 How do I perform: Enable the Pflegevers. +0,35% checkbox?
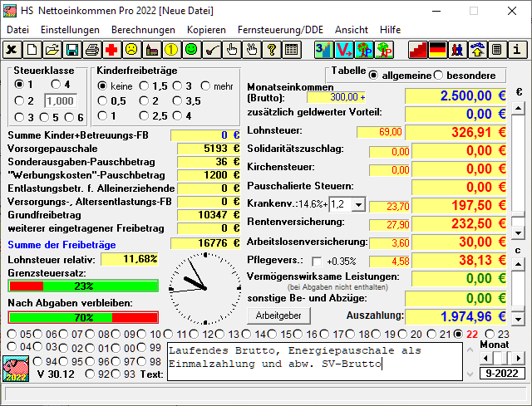pyautogui.click(x=316, y=261)
